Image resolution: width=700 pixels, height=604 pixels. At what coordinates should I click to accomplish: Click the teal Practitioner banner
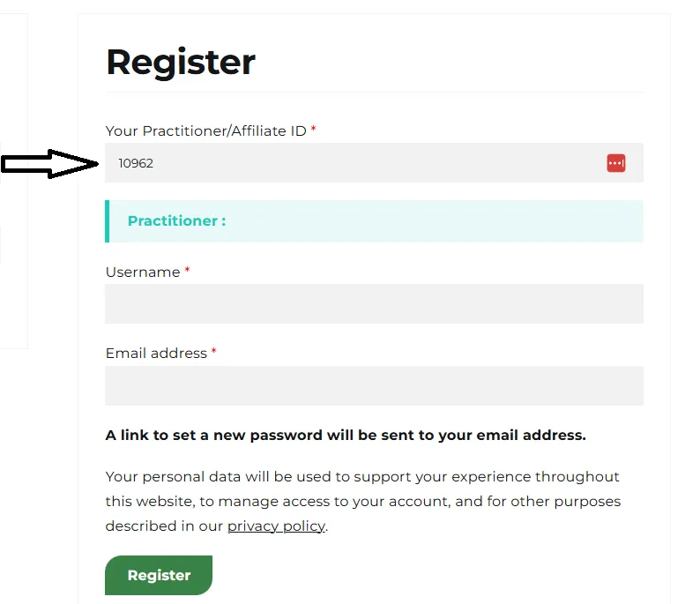(x=374, y=221)
